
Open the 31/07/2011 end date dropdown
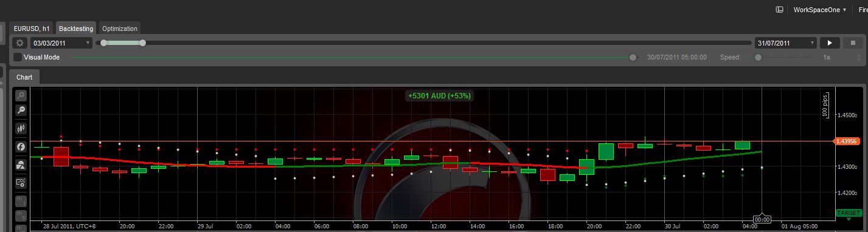coord(786,43)
